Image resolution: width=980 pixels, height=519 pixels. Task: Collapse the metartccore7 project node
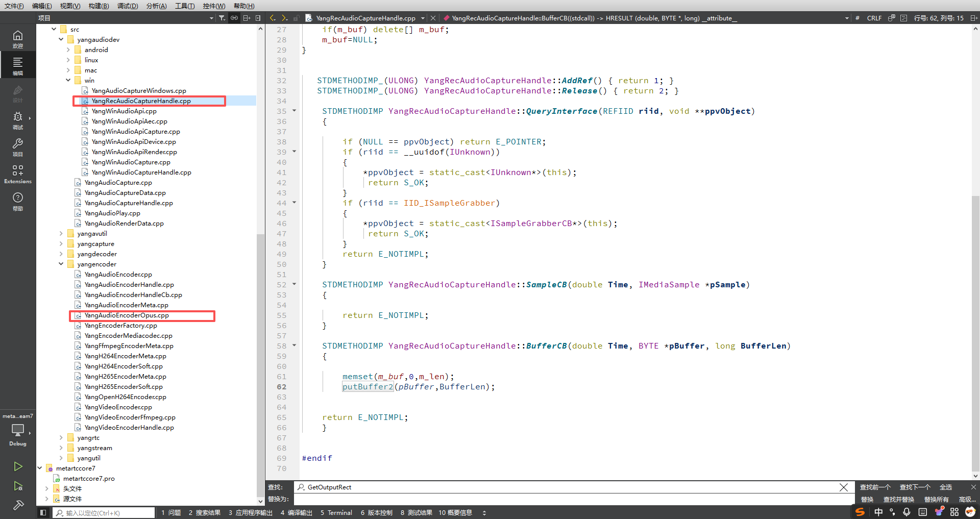pyautogui.click(x=39, y=468)
